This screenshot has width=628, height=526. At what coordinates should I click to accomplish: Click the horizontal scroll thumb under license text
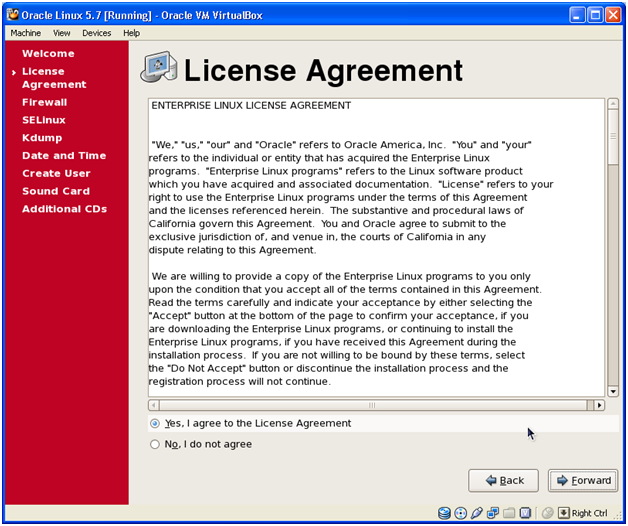coord(372,405)
